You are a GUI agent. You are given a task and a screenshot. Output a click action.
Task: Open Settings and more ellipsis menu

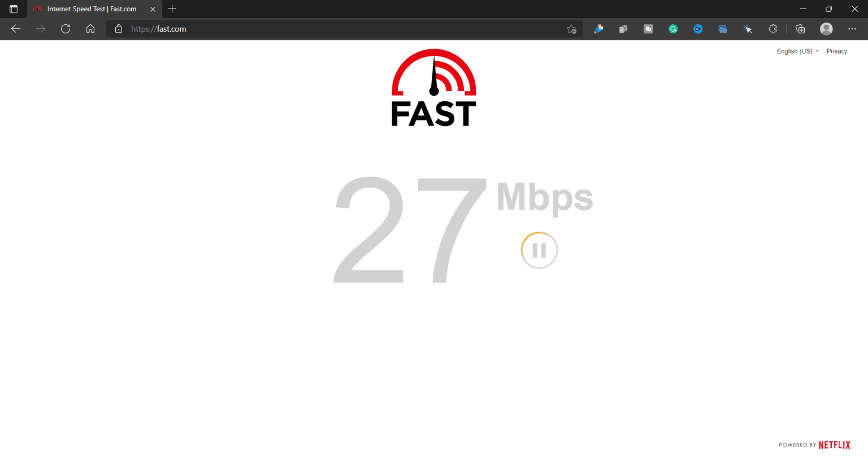(x=852, y=29)
